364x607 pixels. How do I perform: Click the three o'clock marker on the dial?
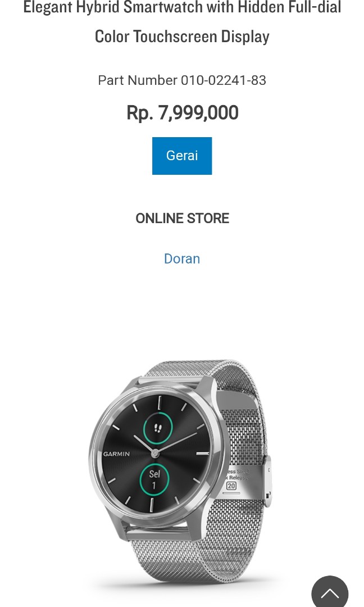click(202, 453)
